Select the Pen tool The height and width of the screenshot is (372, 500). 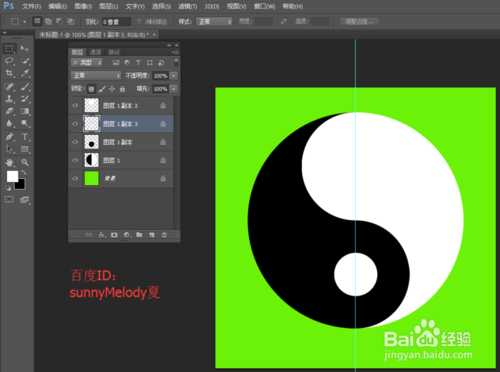click(x=9, y=137)
